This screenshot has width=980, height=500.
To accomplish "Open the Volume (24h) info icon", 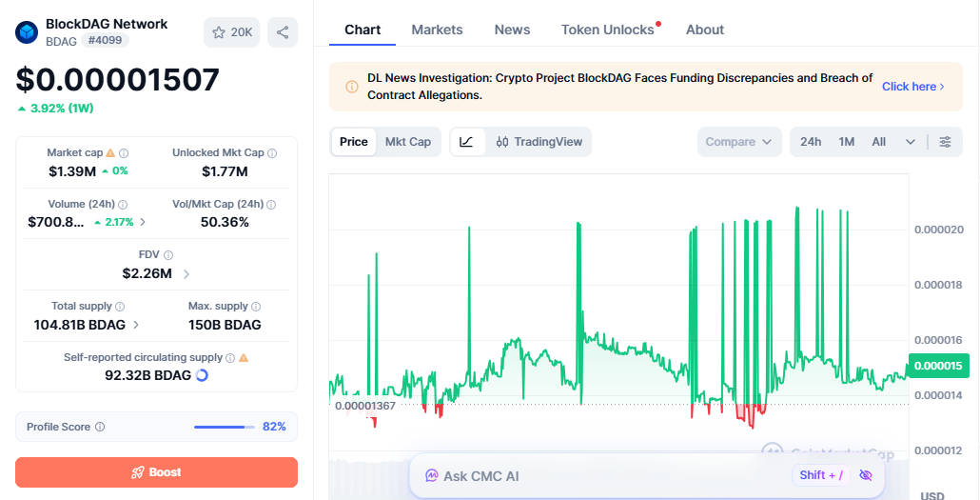I will point(123,204).
